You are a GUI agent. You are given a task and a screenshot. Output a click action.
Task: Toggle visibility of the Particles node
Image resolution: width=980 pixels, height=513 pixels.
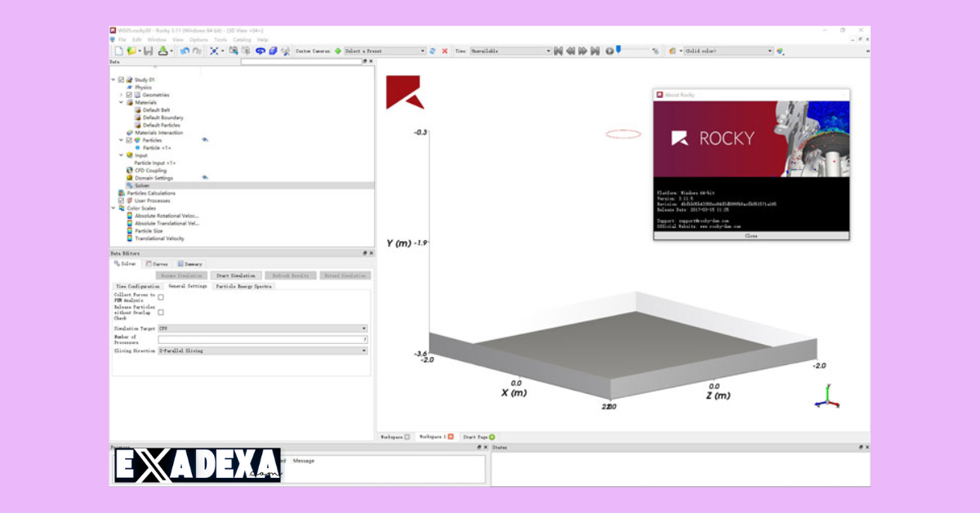[x=206, y=141]
